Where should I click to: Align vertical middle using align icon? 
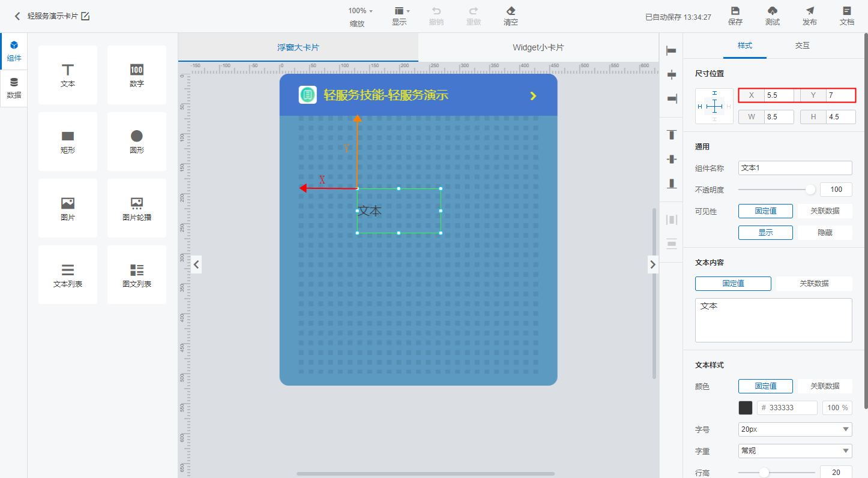tap(672, 159)
